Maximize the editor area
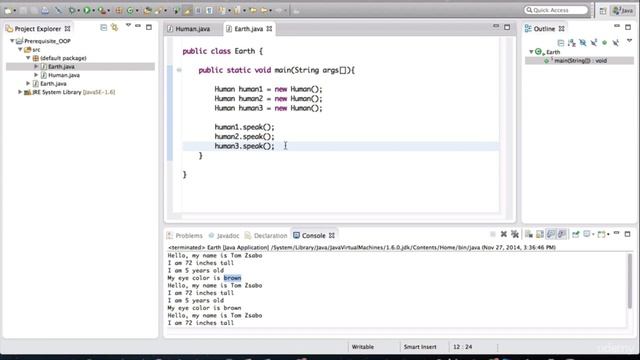 pyautogui.click(x=507, y=27)
